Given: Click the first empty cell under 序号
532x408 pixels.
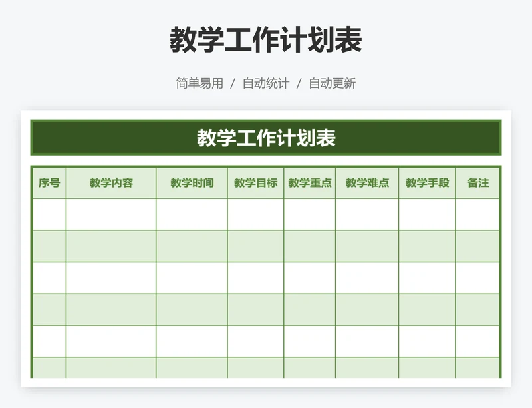Looking at the screenshot, I should pyautogui.click(x=49, y=214).
